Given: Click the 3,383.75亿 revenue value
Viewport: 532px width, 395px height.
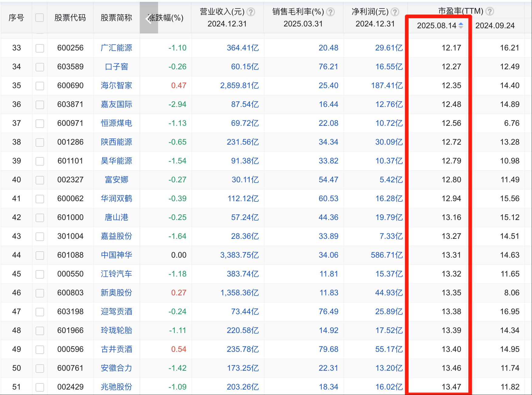Looking at the screenshot, I should [x=240, y=255].
